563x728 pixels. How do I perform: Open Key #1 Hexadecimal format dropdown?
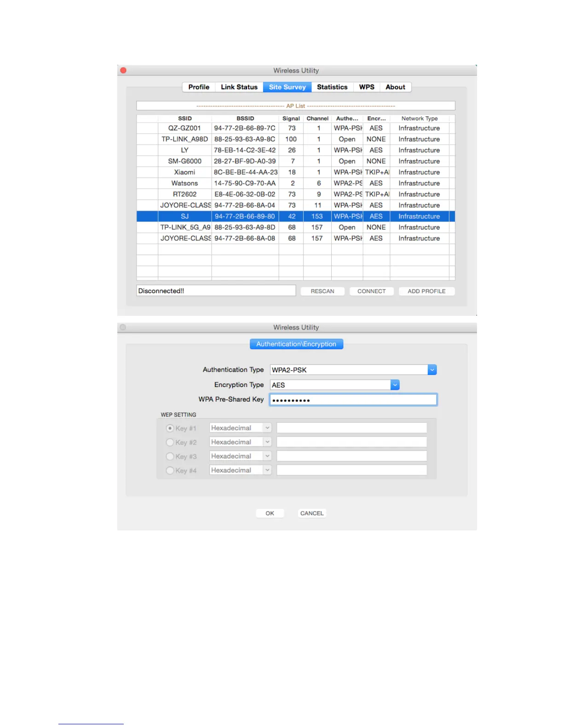(x=241, y=428)
